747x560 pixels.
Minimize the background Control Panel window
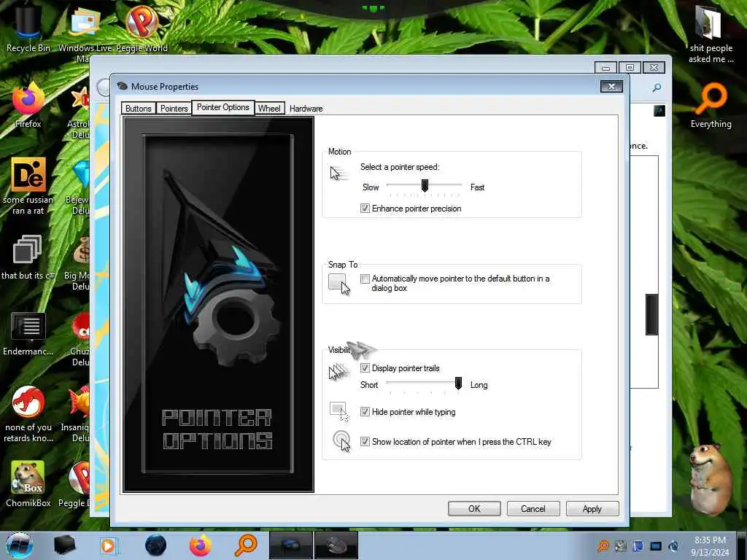tap(605, 68)
